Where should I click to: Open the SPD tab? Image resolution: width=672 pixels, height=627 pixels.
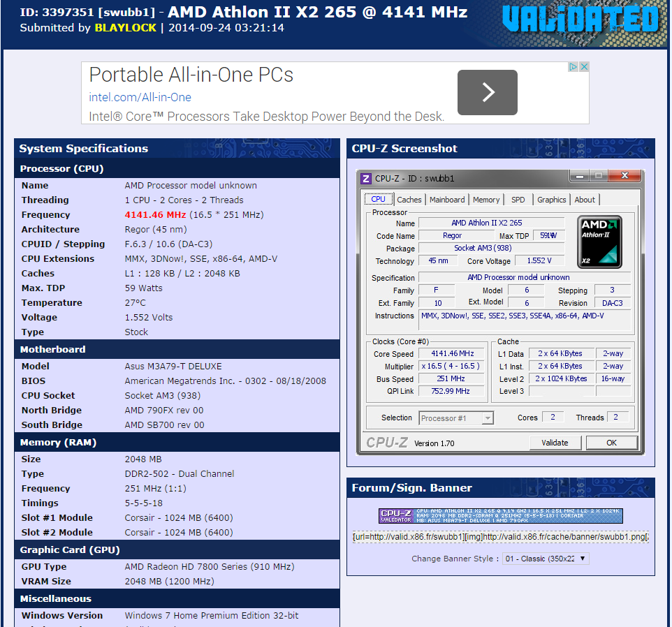tap(518, 200)
